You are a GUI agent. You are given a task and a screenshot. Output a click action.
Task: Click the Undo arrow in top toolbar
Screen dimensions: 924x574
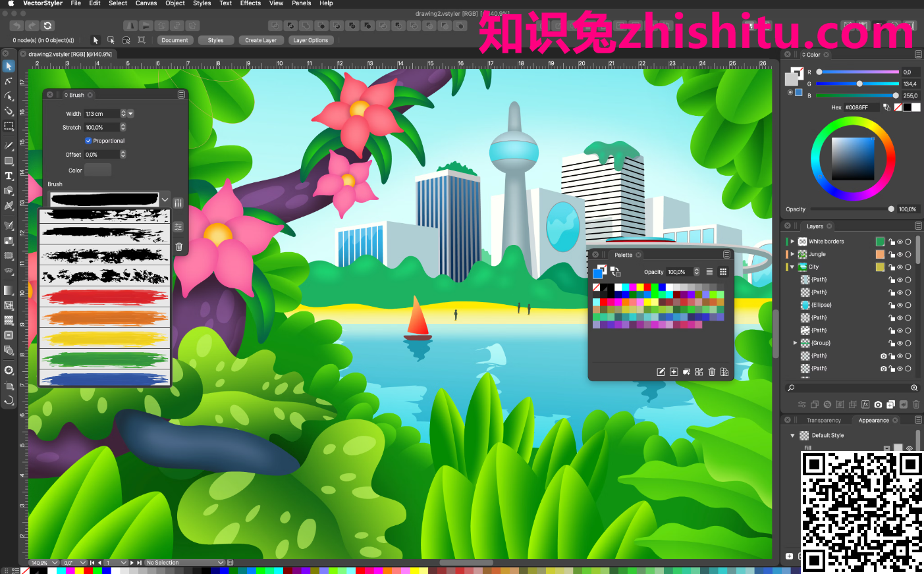click(17, 26)
